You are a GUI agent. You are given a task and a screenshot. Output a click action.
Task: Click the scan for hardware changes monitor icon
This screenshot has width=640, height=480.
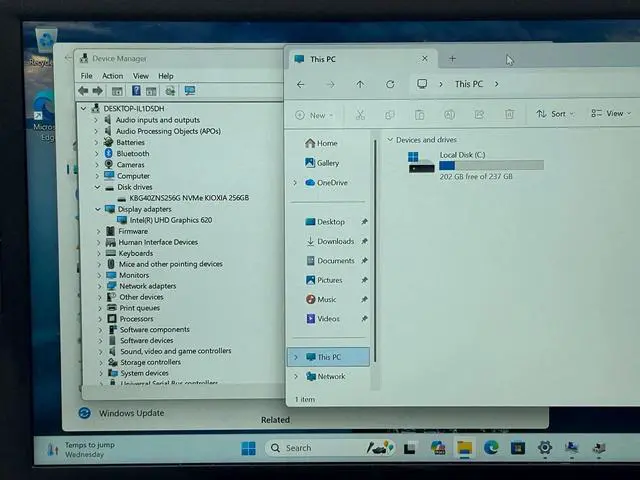189,91
